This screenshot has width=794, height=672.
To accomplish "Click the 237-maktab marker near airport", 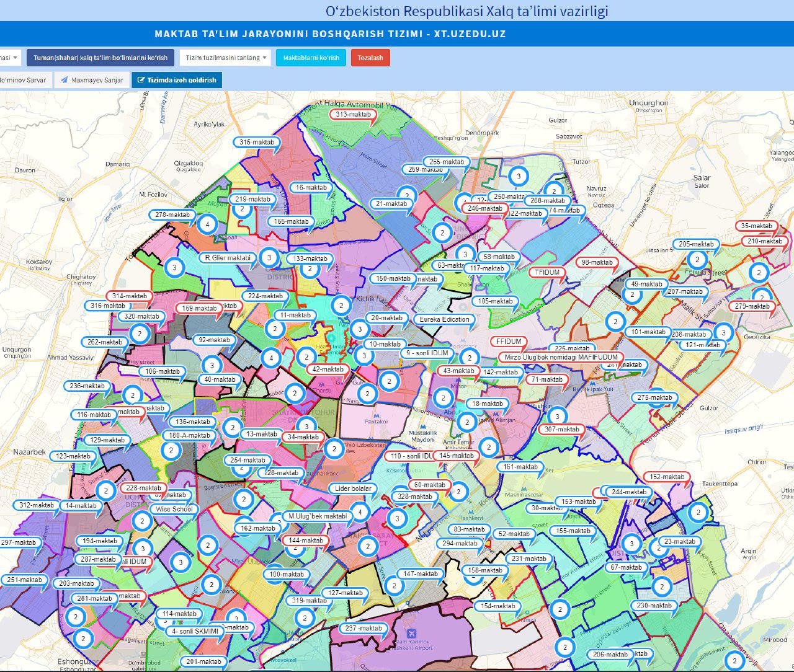I will pos(364,628).
